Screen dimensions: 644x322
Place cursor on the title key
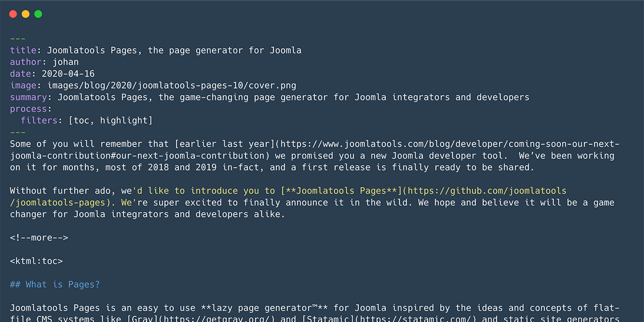pyautogui.click(x=23, y=51)
